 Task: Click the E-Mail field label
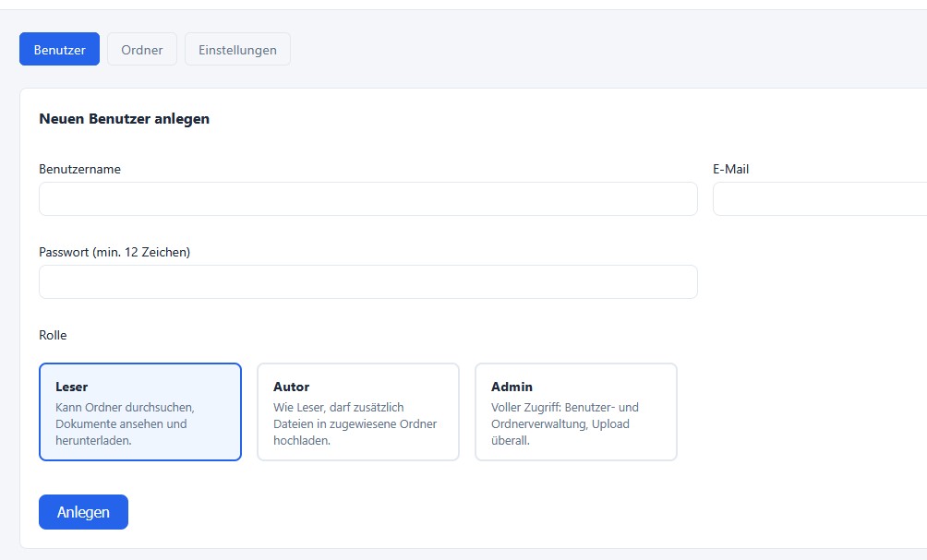click(x=730, y=169)
